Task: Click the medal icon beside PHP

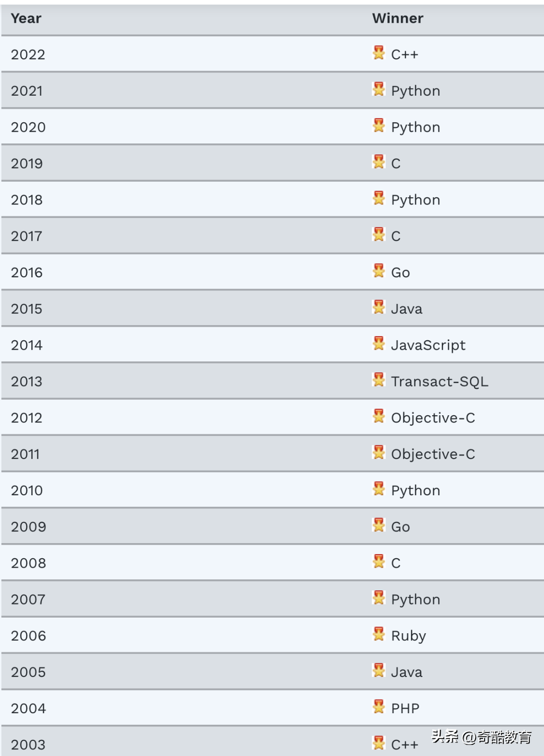Action: point(379,706)
